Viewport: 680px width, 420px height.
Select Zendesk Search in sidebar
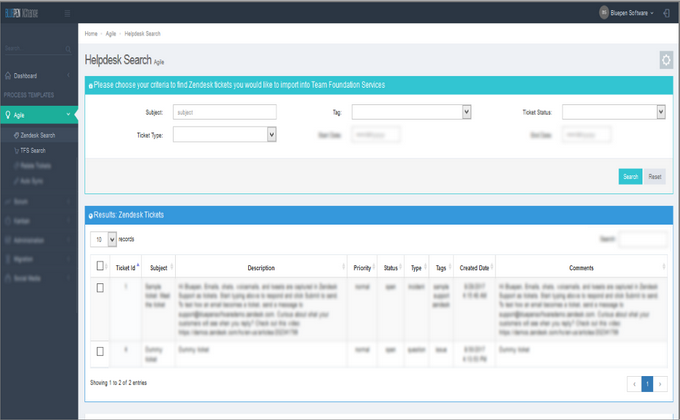(38, 135)
